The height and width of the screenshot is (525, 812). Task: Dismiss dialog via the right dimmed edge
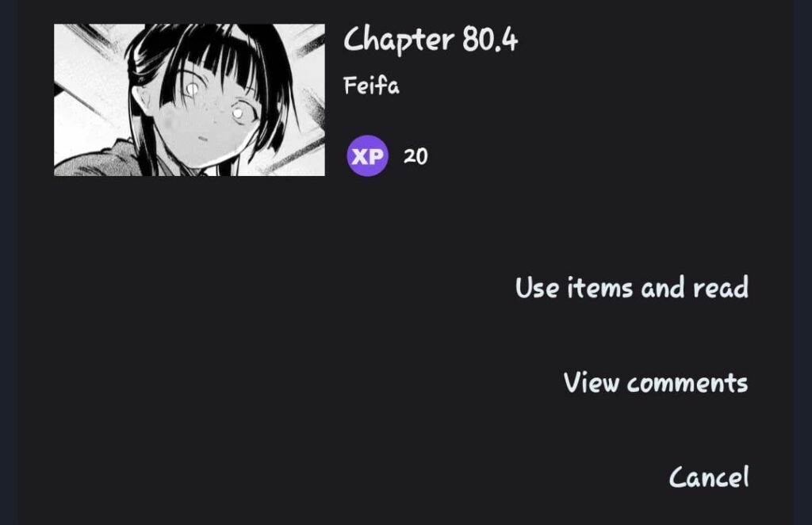coord(802,262)
